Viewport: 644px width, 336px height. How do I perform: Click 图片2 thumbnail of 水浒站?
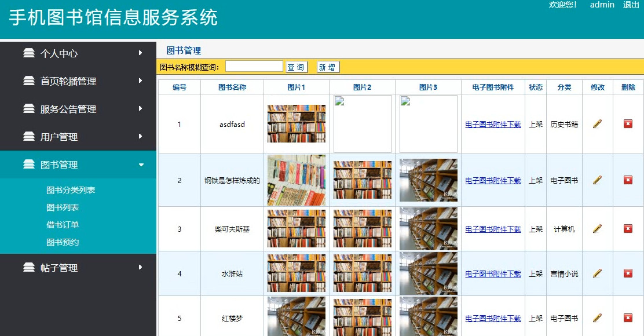363,273
